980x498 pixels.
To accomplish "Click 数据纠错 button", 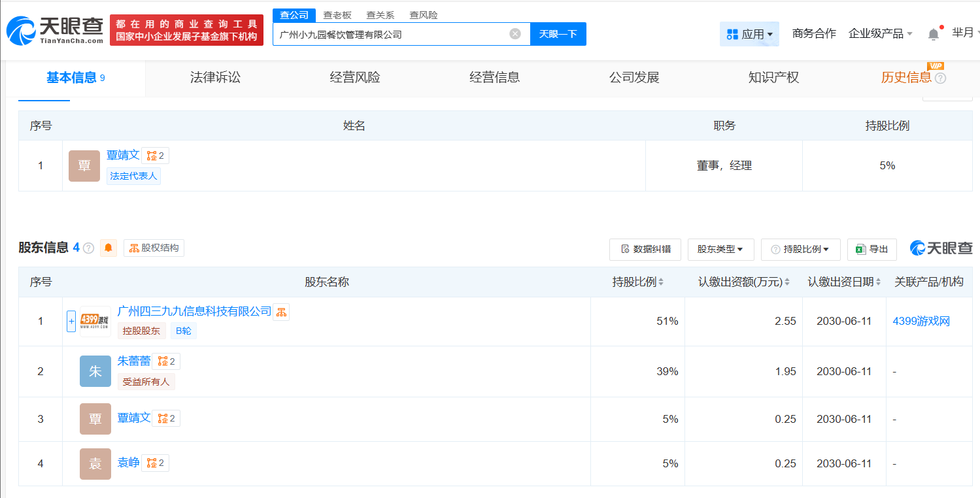I will click(x=645, y=249).
